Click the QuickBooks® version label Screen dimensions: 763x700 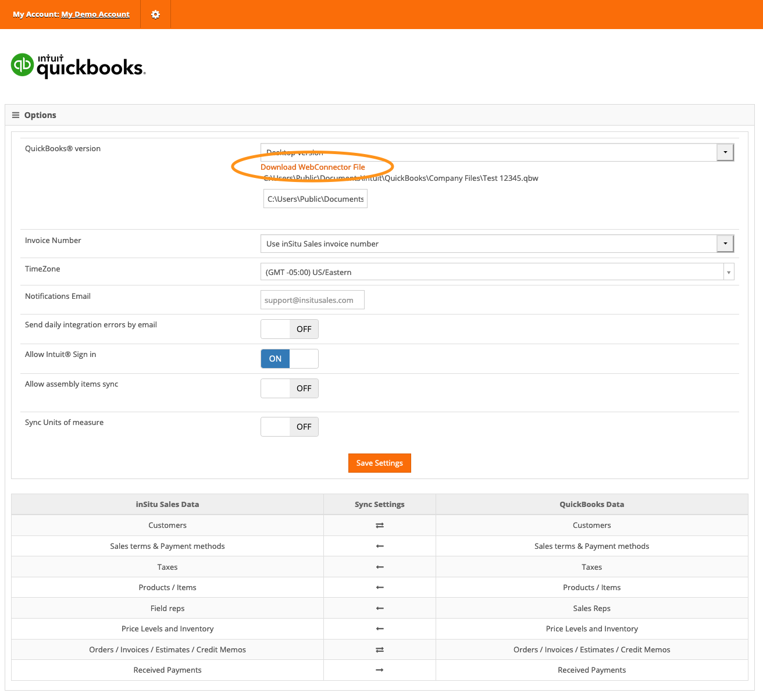[x=63, y=149]
